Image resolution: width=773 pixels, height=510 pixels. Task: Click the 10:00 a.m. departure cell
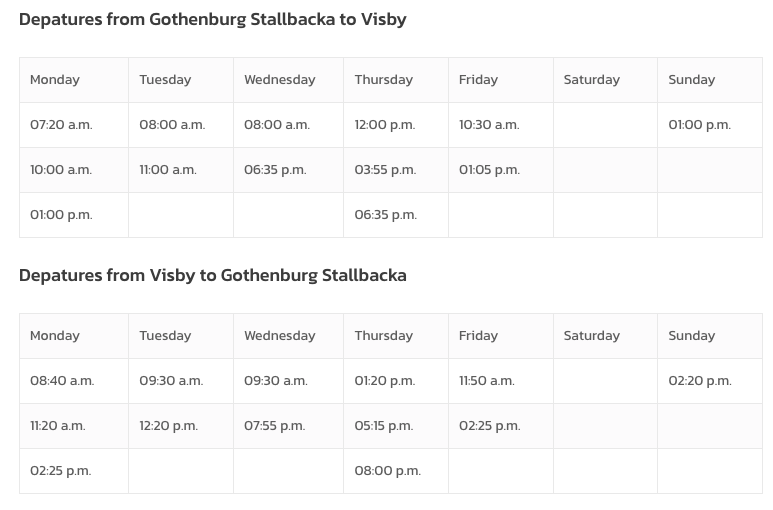(61, 170)
